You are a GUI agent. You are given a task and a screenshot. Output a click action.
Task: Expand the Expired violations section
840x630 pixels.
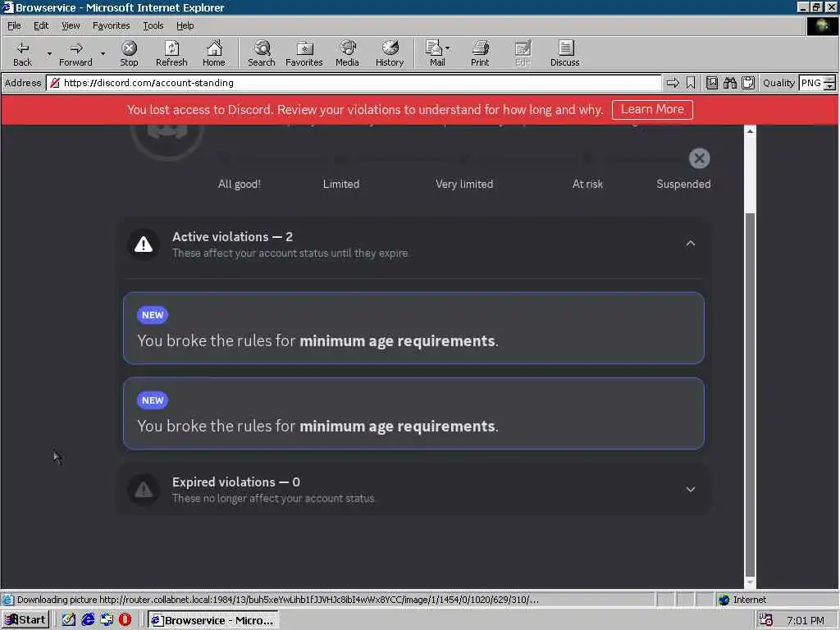[690, 489]
